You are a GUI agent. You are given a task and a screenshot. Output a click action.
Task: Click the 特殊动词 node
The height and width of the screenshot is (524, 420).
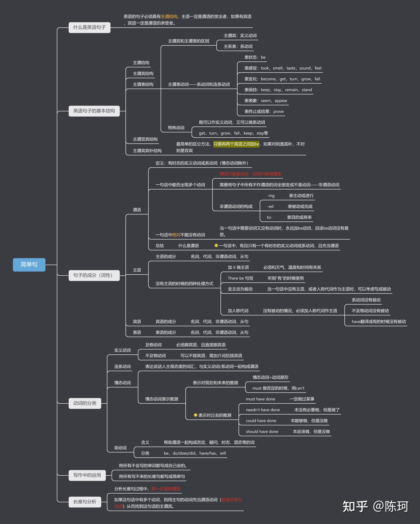[176, 128]
